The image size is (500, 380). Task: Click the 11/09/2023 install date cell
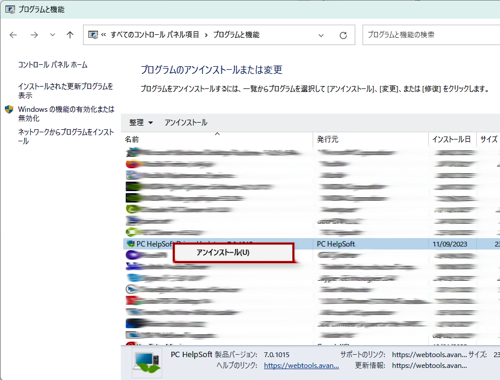[x=450, y=244]
